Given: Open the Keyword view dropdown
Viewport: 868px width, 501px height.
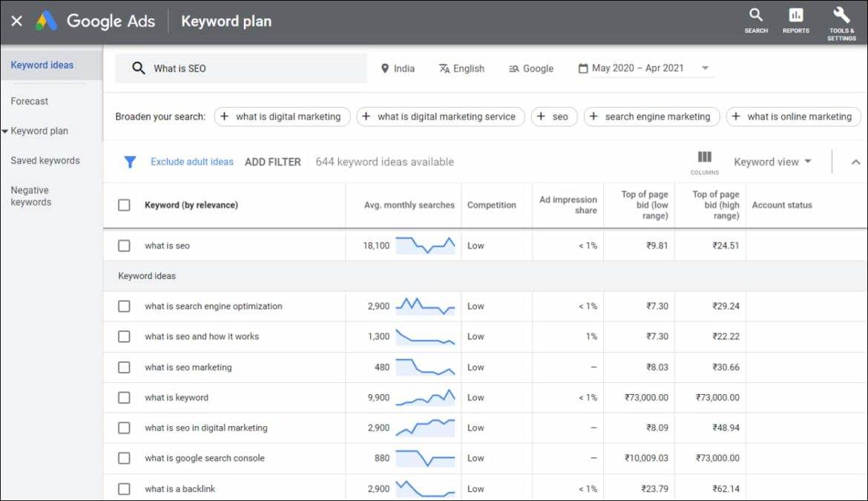Looking at the screenshot, I should (772, 161).
